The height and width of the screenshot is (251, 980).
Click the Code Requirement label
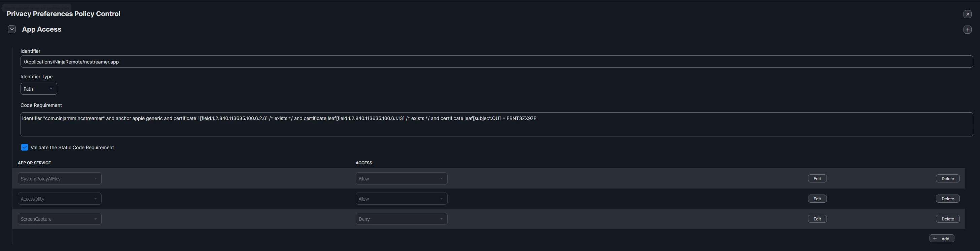[x=41, y=105]
